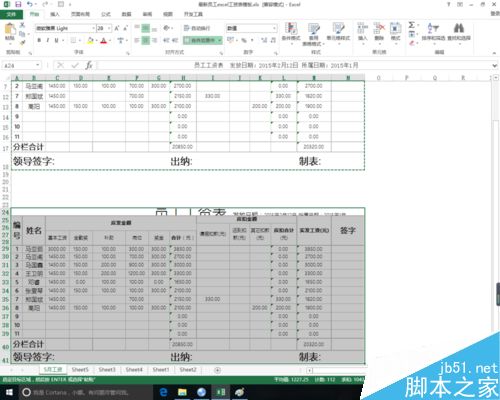
Task: Open Microsoft Edge from taskbar
Action: click(163, 392)
